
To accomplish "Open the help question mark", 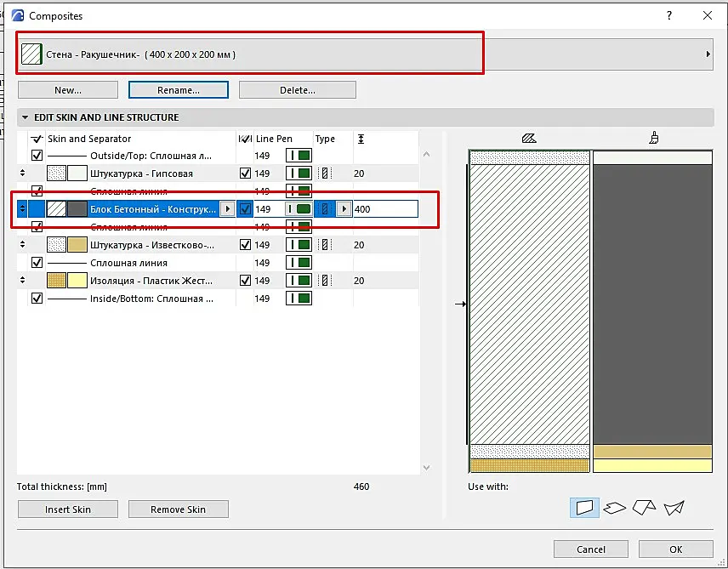I will click(669, 16).
